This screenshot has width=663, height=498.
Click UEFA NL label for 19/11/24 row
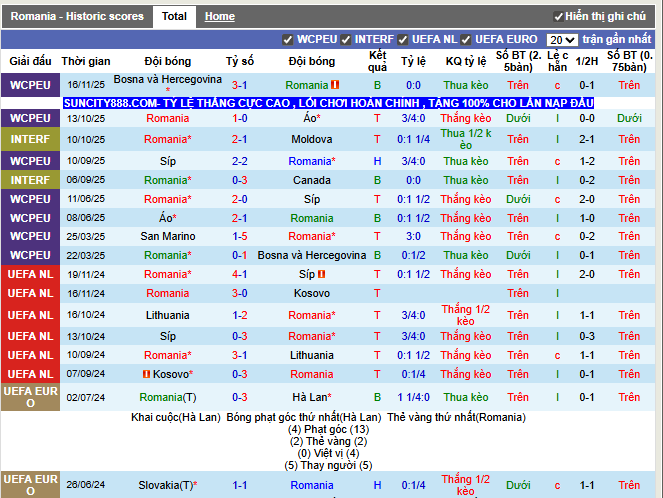(x=30, y=274)
